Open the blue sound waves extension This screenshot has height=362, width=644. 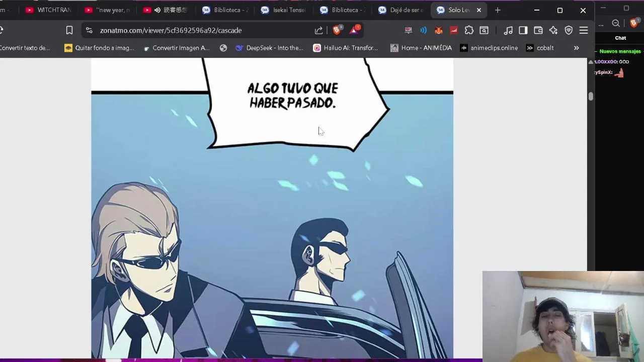pyautogui.click(x=424, y=30)
